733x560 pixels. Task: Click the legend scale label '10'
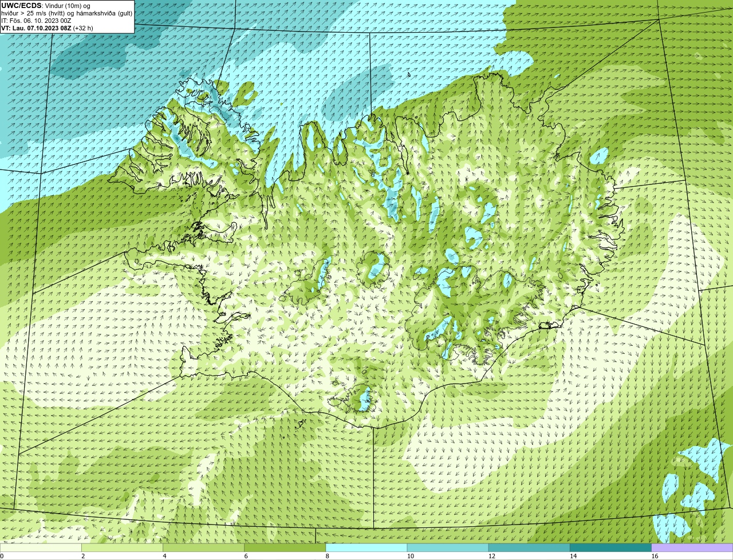click(x=411, y=556)
